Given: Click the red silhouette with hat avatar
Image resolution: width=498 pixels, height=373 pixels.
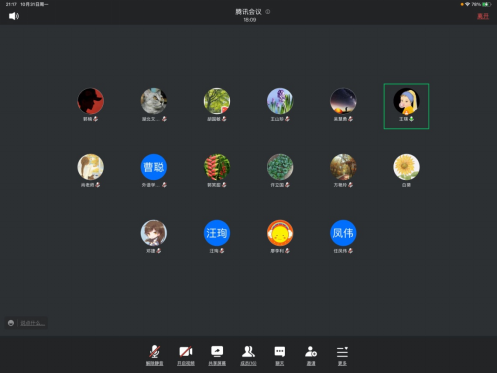Looking at the screenshot, I should pyautogui.click(x=90, y=101).
